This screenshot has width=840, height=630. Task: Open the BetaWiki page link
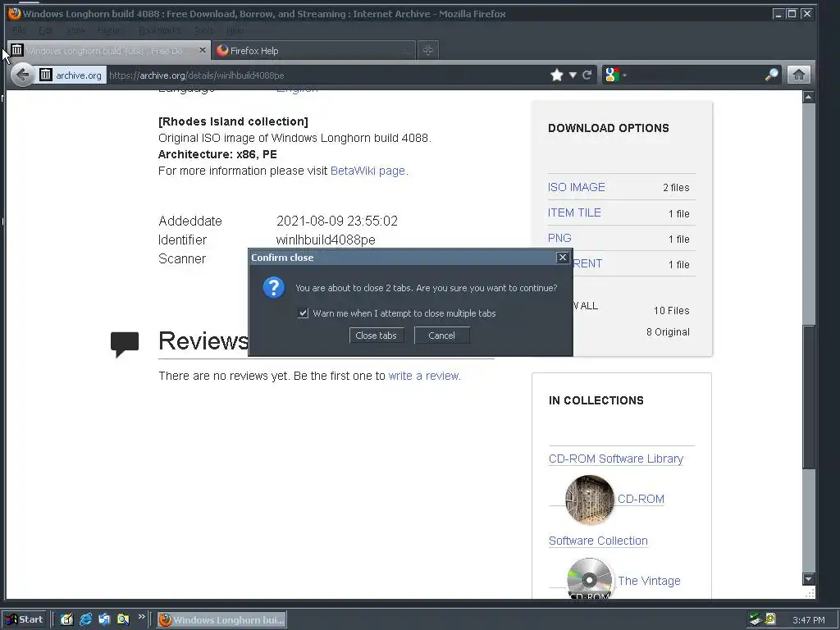click(367, 171)
